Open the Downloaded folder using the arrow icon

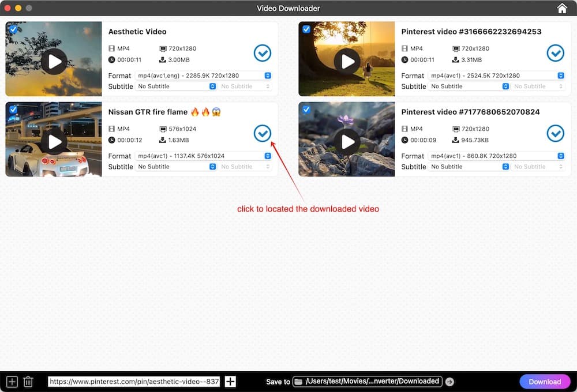449,381
